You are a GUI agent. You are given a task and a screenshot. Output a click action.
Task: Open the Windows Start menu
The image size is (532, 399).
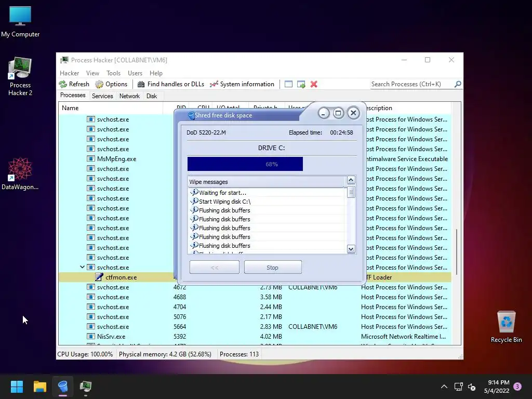tap(17, 387)
